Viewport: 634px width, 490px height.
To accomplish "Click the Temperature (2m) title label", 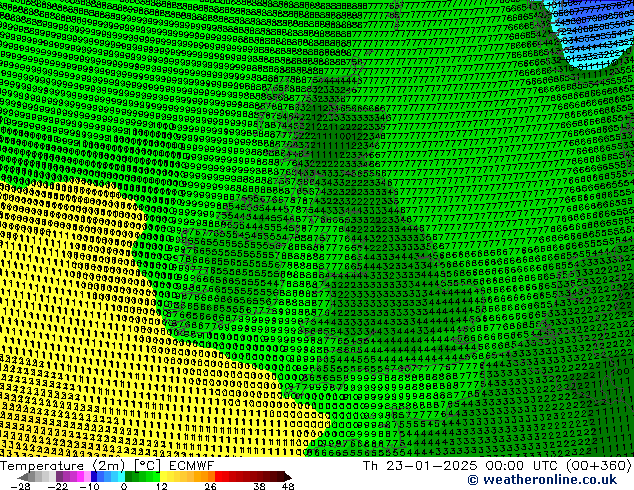I will click(64, 466).
